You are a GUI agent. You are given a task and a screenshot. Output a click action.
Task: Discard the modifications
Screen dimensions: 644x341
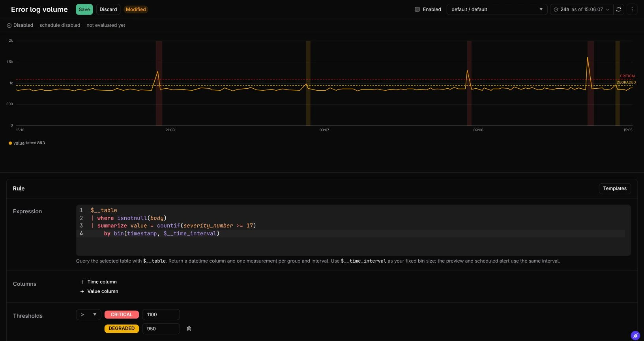tap(108, 9)
